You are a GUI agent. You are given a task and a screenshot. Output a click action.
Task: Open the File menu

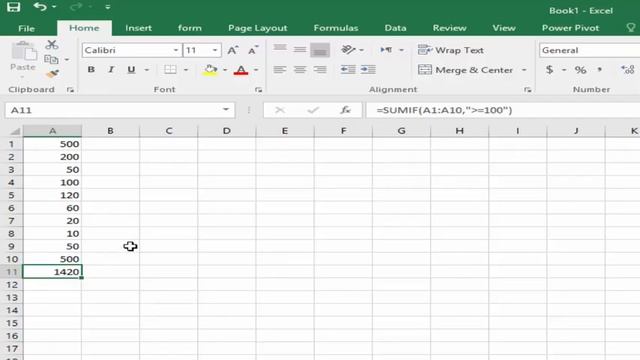click(27, 28)
